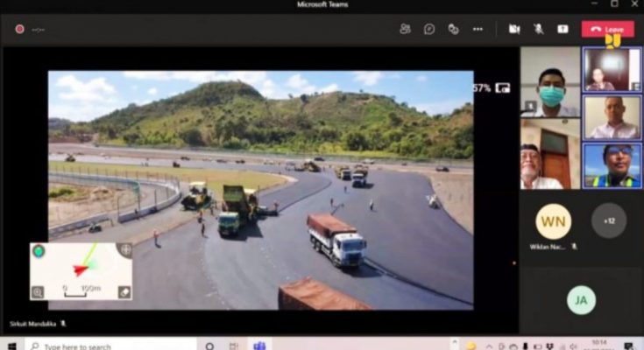The height and width of the screenshot is (350, 644).
Task: Open the Windows Start menu
Action: (x=12, y=346)
